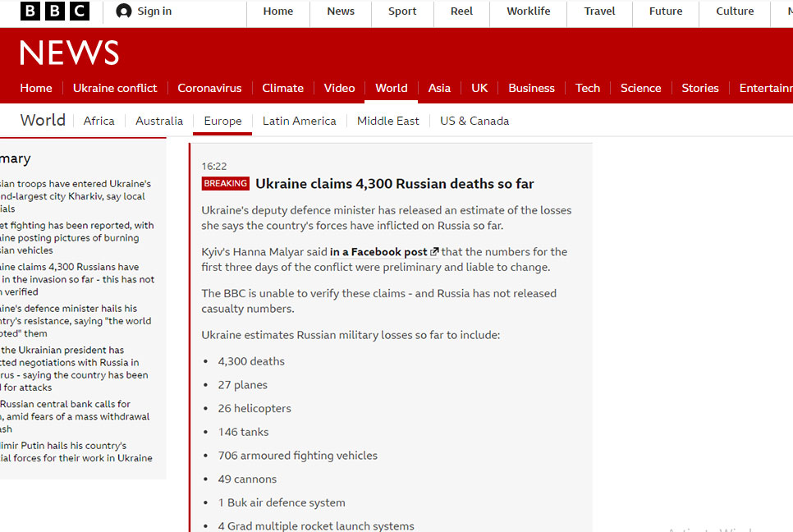
Task: Select Africa in World sub-navigation
Action: pos(99,121)
